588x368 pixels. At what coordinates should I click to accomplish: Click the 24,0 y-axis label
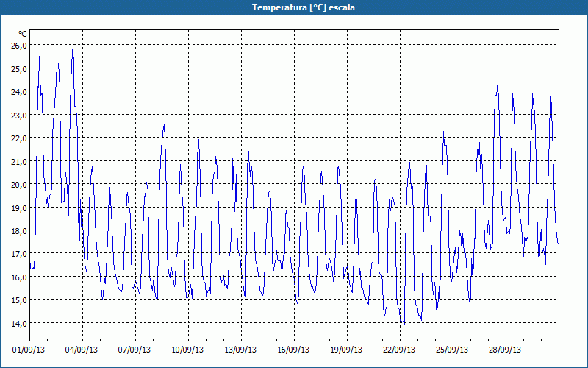pos(19,93)
